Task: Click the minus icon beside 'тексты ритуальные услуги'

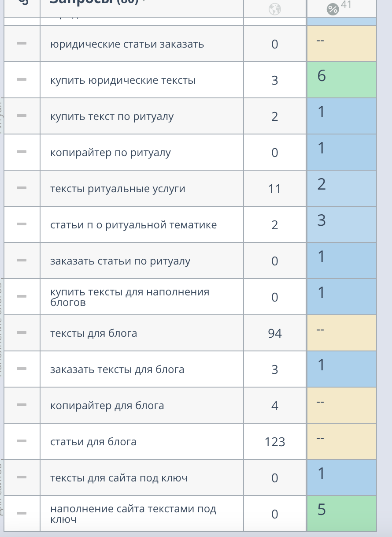Action: (22, 188)
